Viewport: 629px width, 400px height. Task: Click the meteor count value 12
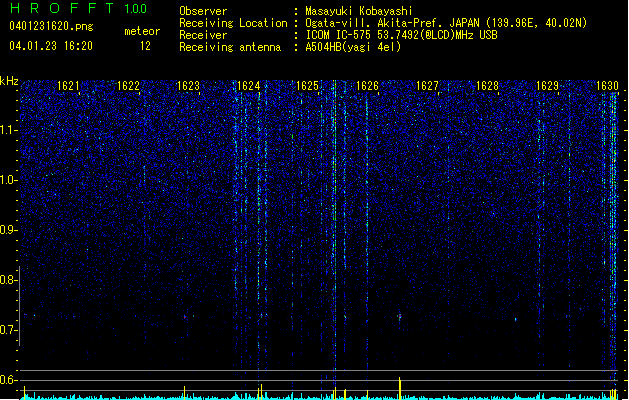tap(145, 46)
